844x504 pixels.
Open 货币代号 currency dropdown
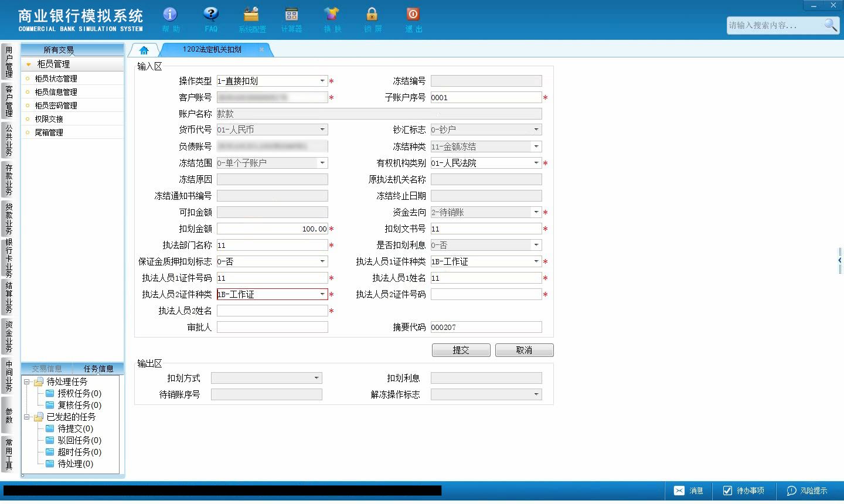(x=322, y=130)
